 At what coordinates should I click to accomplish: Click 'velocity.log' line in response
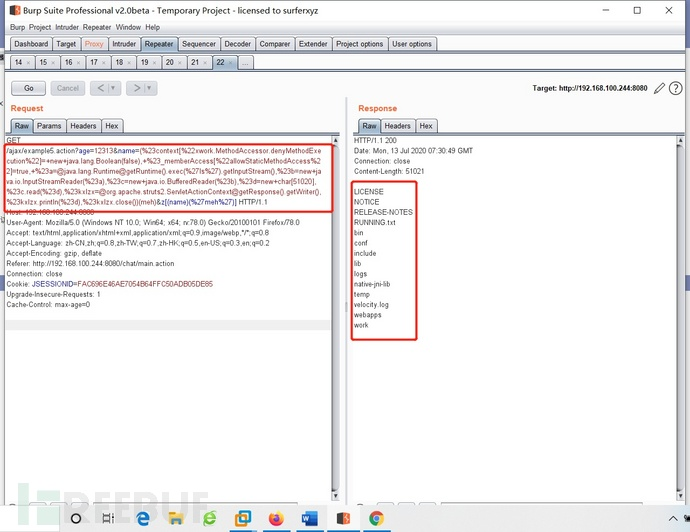371,305
